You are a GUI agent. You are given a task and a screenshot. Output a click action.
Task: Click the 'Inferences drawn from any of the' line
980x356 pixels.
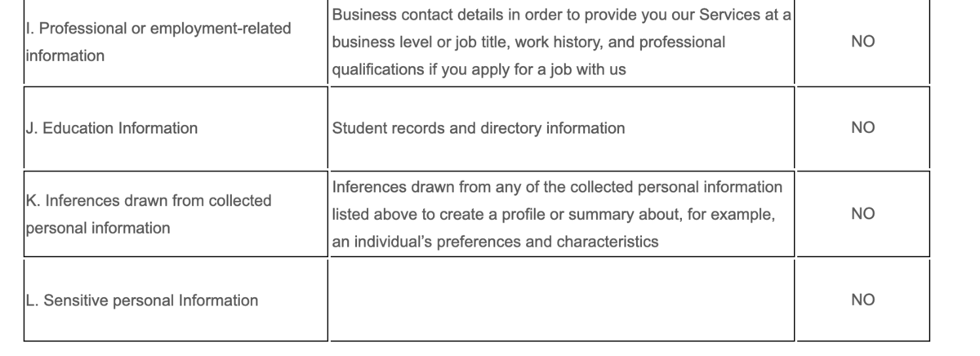click(x=557, y=187)
